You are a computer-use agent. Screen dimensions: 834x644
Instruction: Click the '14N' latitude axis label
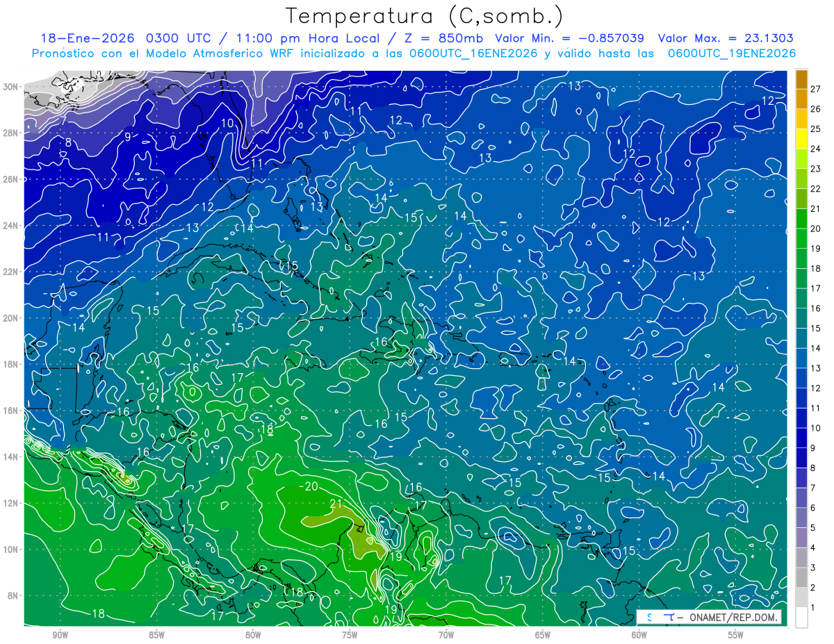coord(10,456)
